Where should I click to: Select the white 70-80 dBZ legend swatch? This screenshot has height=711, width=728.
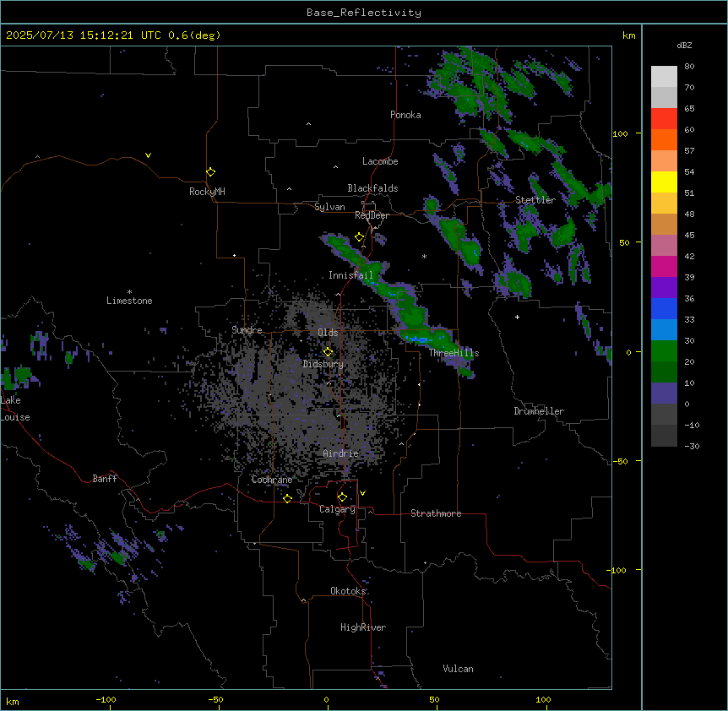point(664,77)
